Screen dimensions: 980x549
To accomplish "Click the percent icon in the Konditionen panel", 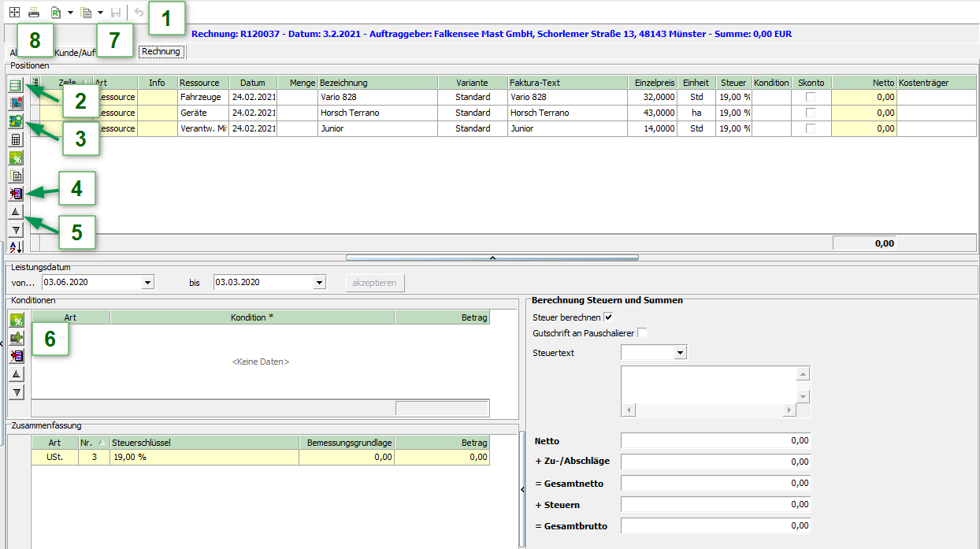I will point(16,321).
